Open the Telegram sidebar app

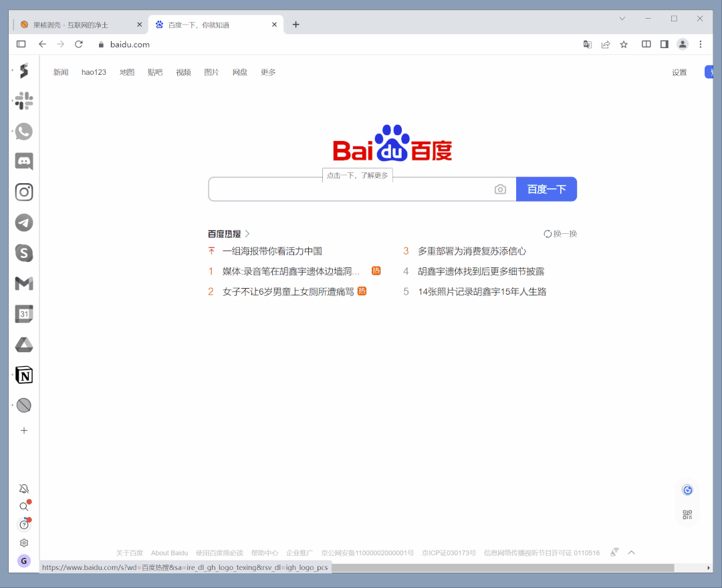pos(24,223)
